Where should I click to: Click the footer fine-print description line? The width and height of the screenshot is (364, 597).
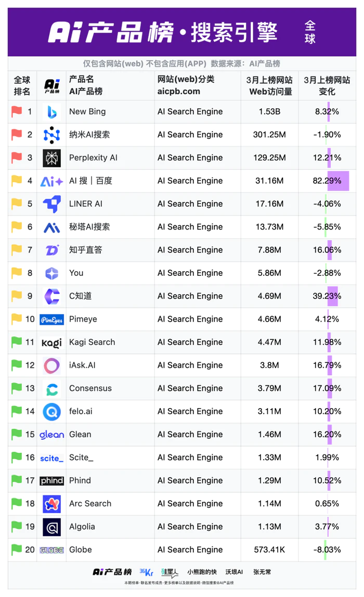click(179, 583)
